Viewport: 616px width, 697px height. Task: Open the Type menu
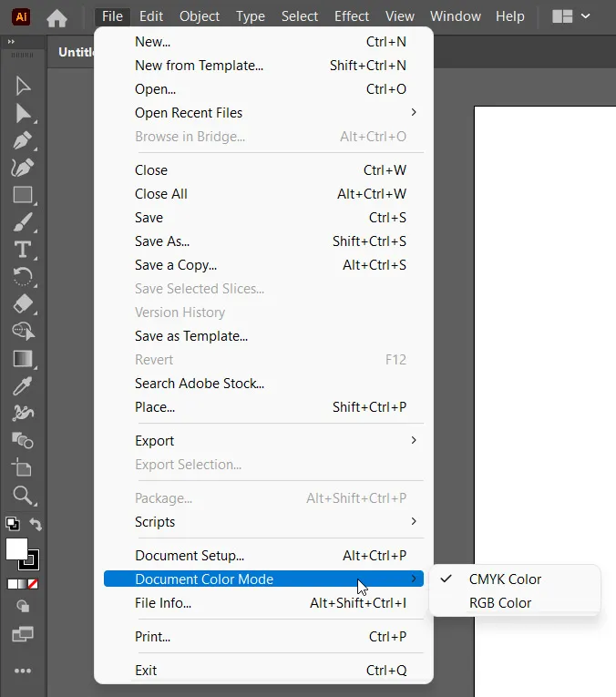pyautogui.click(x=251, y=16)
